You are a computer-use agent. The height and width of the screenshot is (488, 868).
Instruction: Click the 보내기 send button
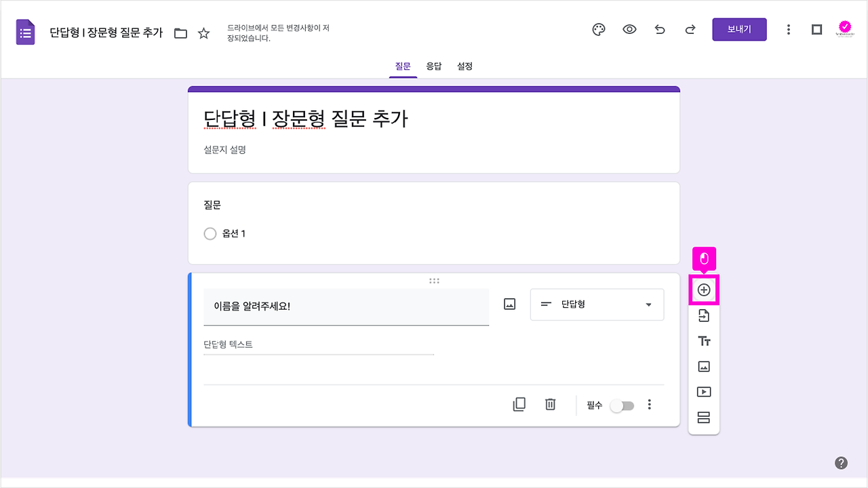[x=739, y=29]
